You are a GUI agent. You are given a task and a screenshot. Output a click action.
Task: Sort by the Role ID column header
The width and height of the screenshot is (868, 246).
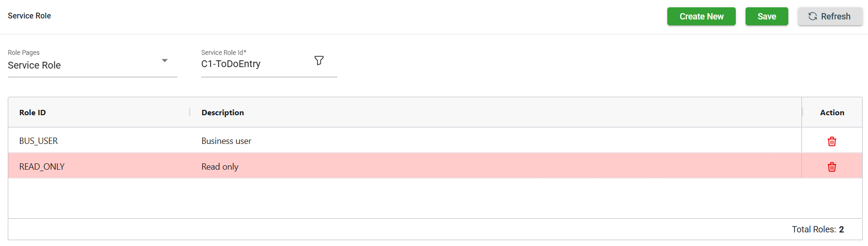click(33, 112)
